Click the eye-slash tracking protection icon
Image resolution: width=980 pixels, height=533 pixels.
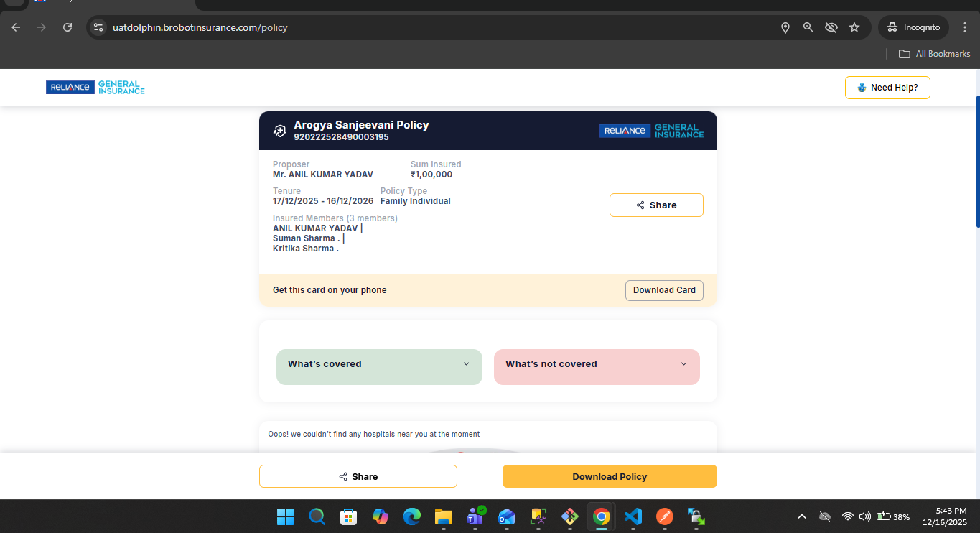831,27
